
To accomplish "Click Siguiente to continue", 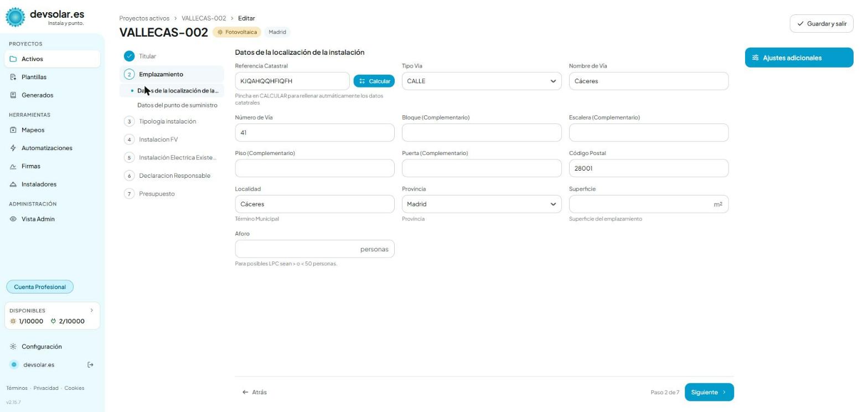I will click(709, 392).
